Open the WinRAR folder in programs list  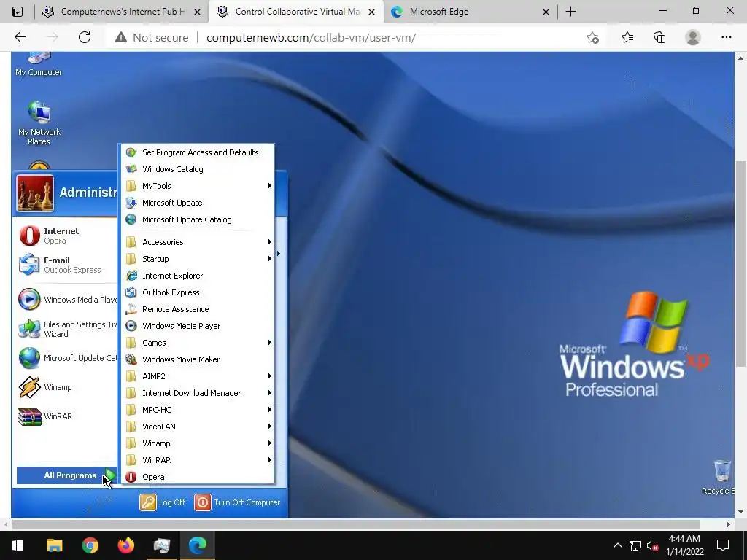point(198,460)
